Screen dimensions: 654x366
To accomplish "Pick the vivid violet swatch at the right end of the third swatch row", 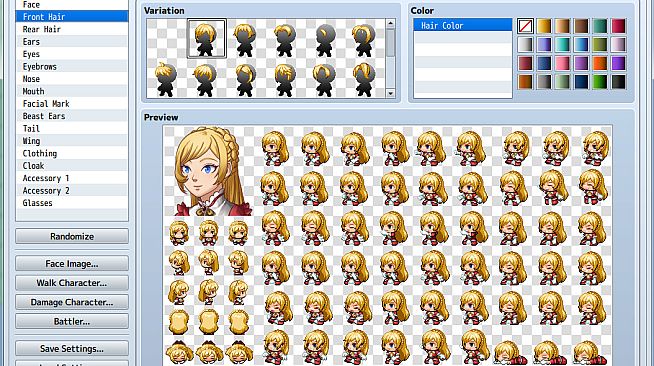I will click(x=619, y=63).
